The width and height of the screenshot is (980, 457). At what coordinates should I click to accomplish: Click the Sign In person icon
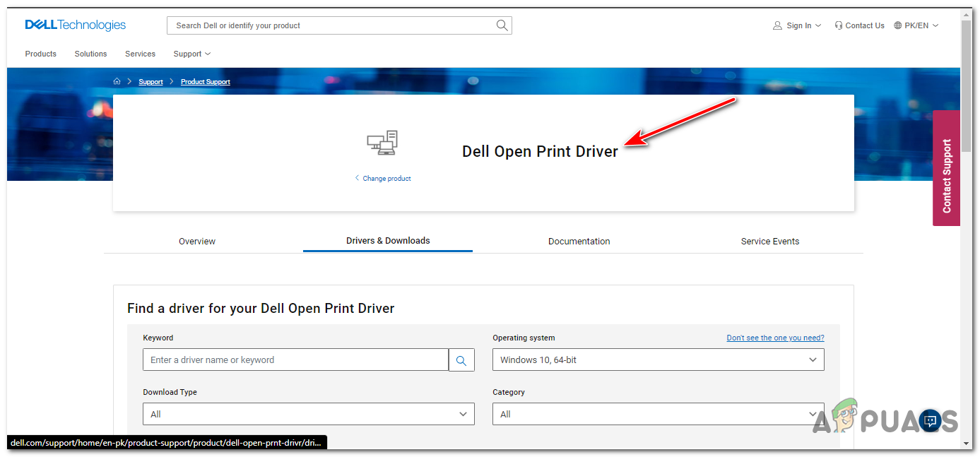pos(777,25)
